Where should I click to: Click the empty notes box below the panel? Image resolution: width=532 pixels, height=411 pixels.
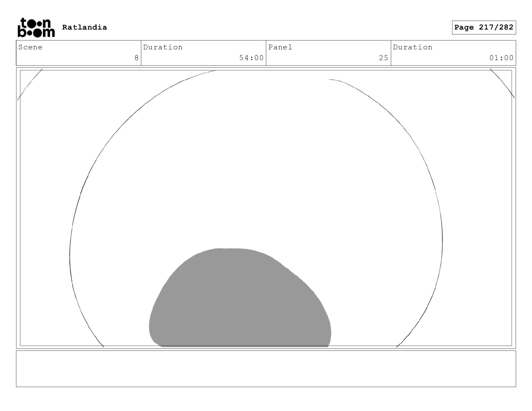pos(266,369)
